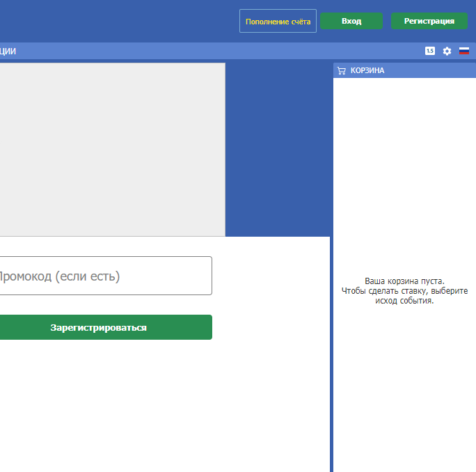Click the grey captcha placeholder area
The image size is (476, 472).
(112, 150)
